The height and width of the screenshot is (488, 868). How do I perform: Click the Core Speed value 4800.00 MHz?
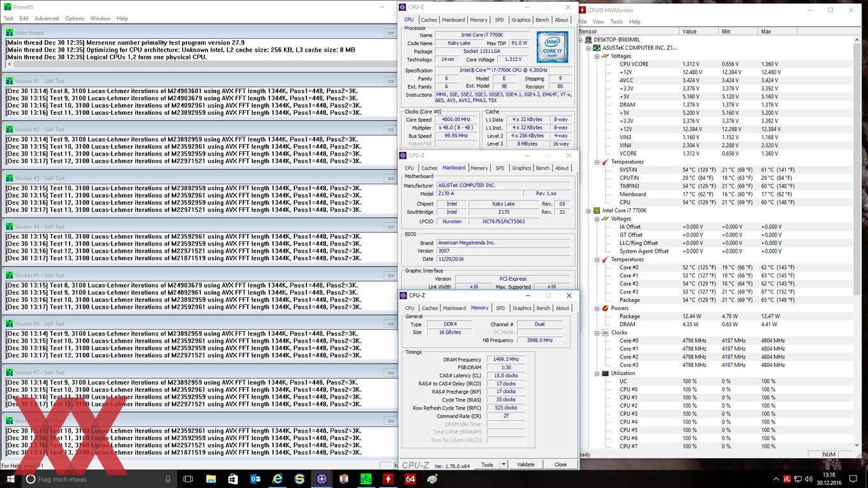[456, 119]
